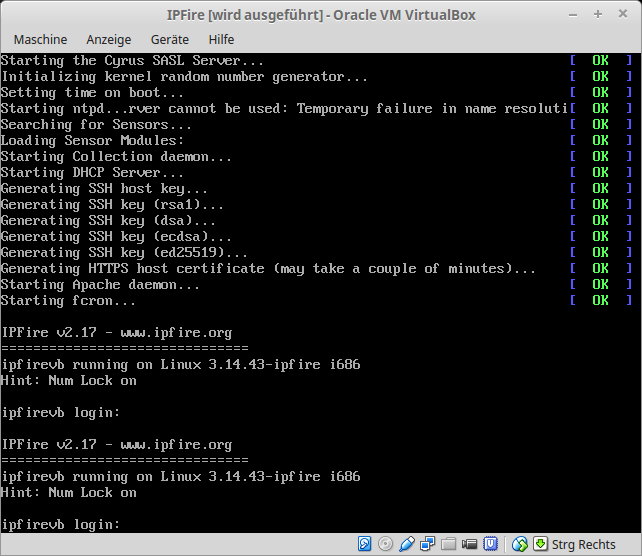Maximize the VirtualBox window with plus button
Viewport: 642px width, 556px height.
[x=598, y=14]
